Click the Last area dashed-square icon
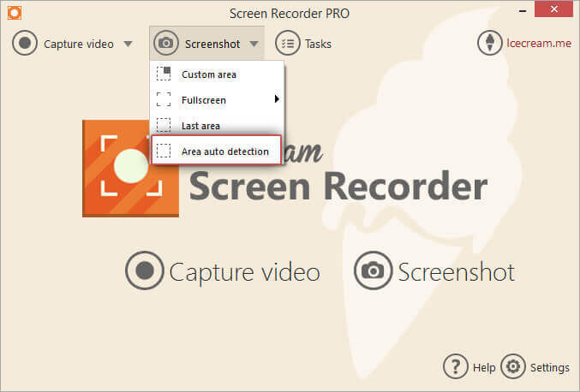This screenshot has width=580, height=392. click(x=164, y=125)
